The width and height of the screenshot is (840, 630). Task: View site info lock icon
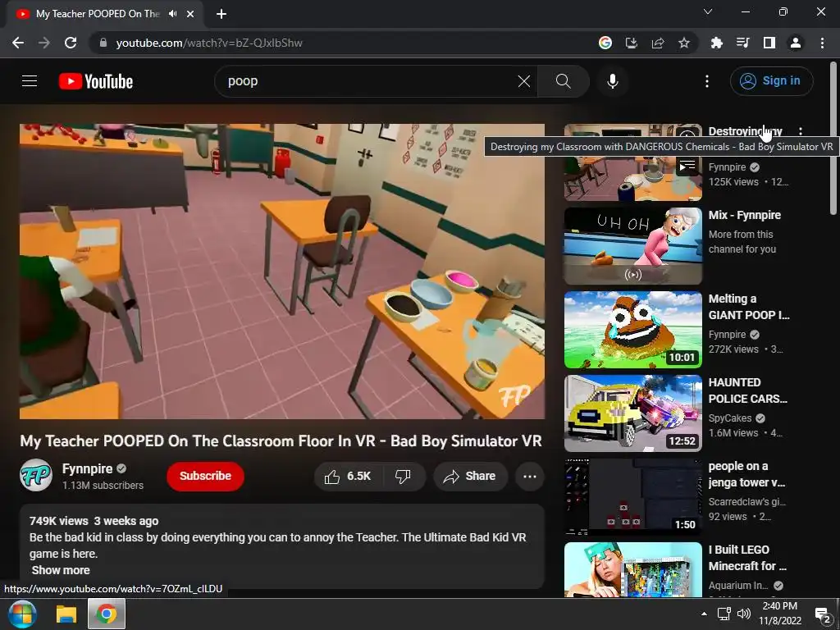click(103, 43)
